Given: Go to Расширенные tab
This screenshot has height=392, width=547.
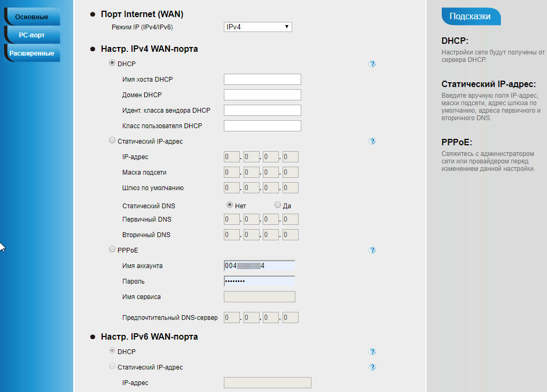Looking at the screenshot, I should tap(32, 53).
